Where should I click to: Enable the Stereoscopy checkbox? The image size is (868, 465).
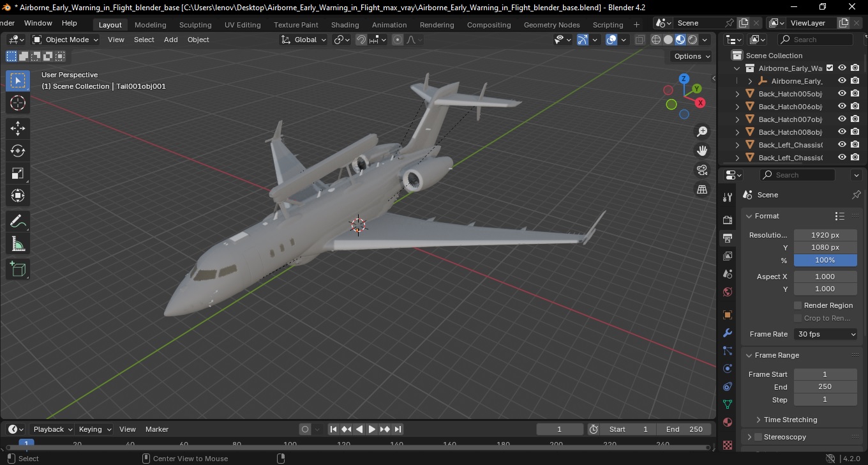tap(758, 437)
